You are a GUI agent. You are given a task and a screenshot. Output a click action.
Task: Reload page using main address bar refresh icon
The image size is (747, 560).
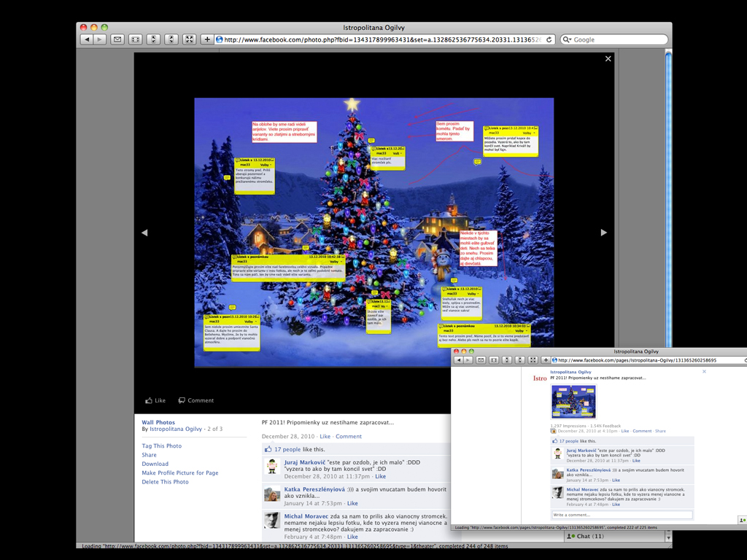549,39
